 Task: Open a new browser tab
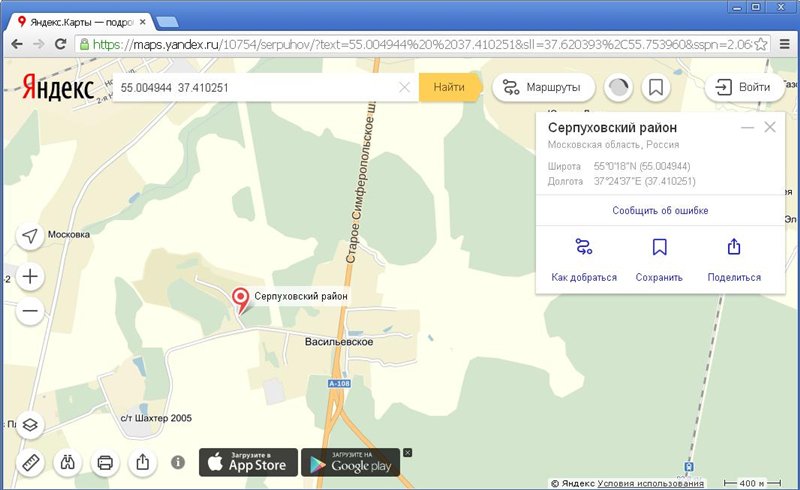point(167,22)
